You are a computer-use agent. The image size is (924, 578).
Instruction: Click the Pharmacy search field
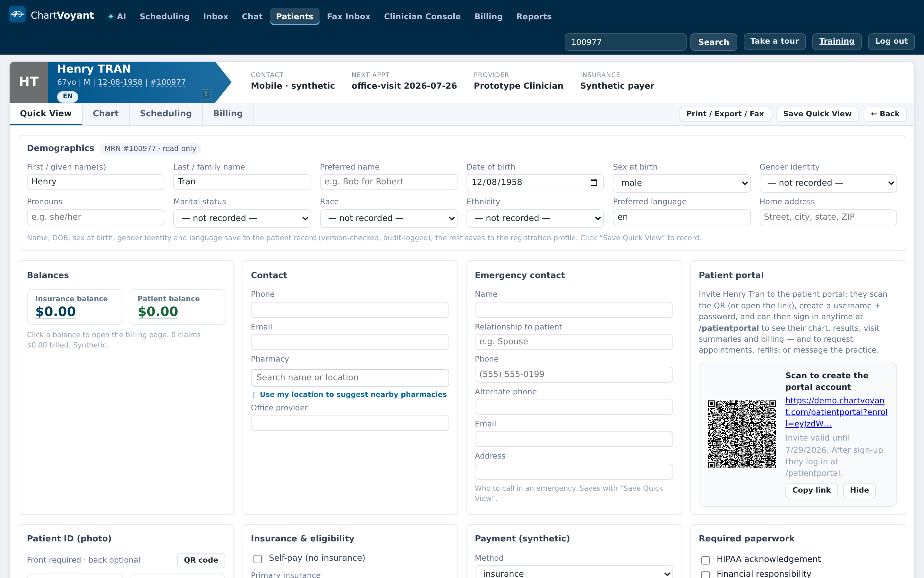(350, 378)
